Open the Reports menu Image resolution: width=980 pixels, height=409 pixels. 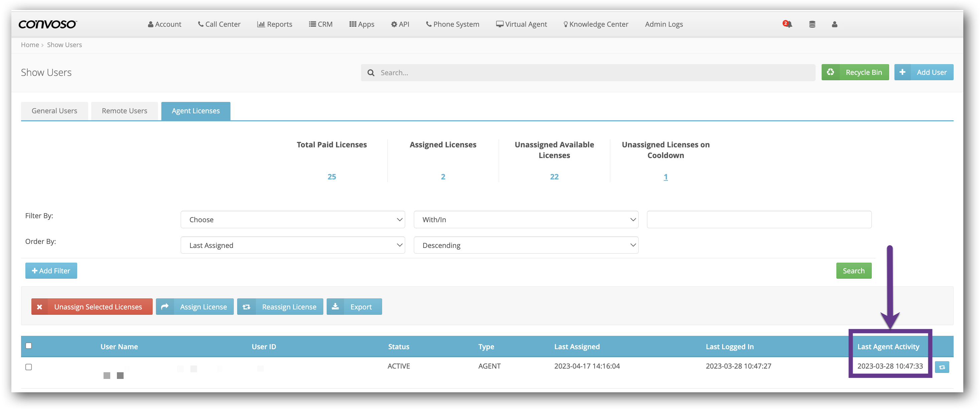coord(275,24)
